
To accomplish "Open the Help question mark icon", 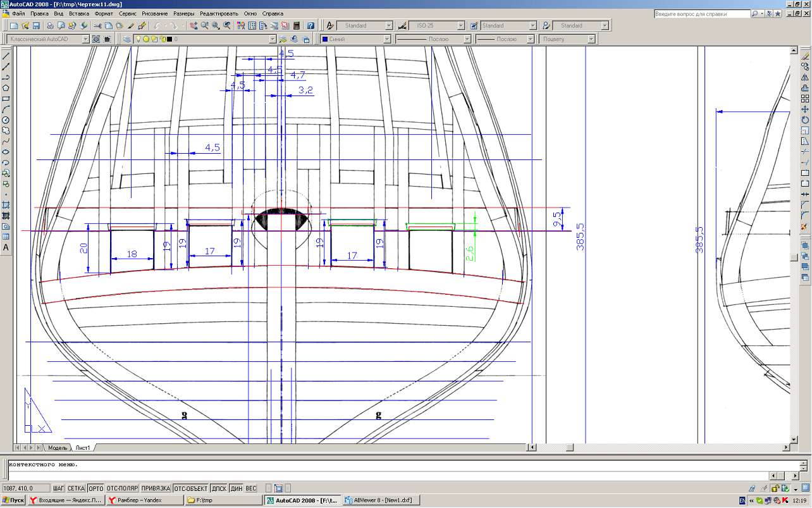I will point(311,26).
